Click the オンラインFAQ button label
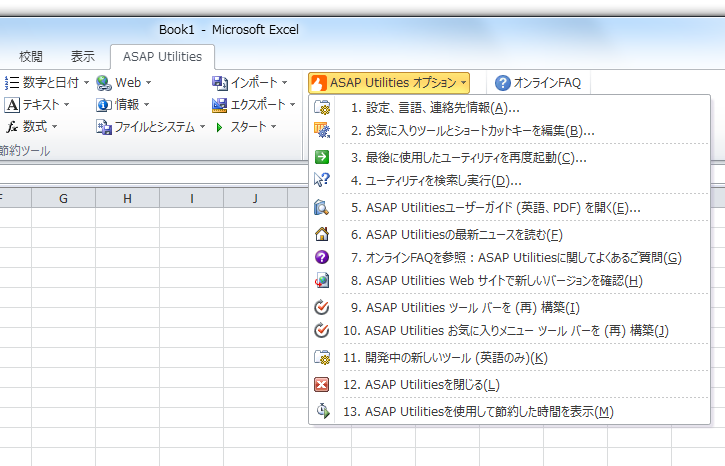 coord(547,83)
